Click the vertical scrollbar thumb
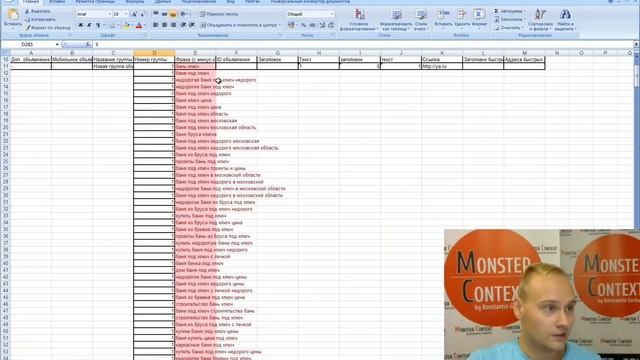Screen dimensions: 640x360 point(637,76)
